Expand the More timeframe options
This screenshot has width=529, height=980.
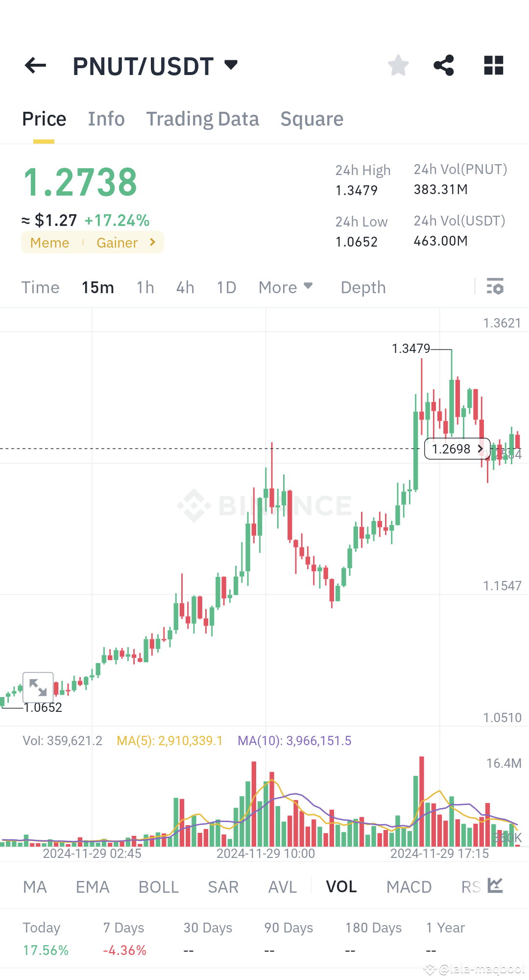285,287
